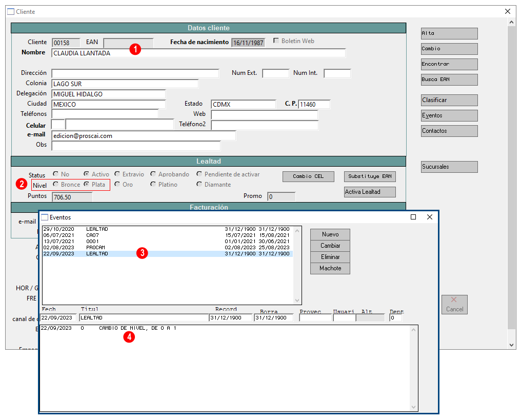The image size is (521, 420).
Task: Open the Contactos button
Action: pos(449,131)
